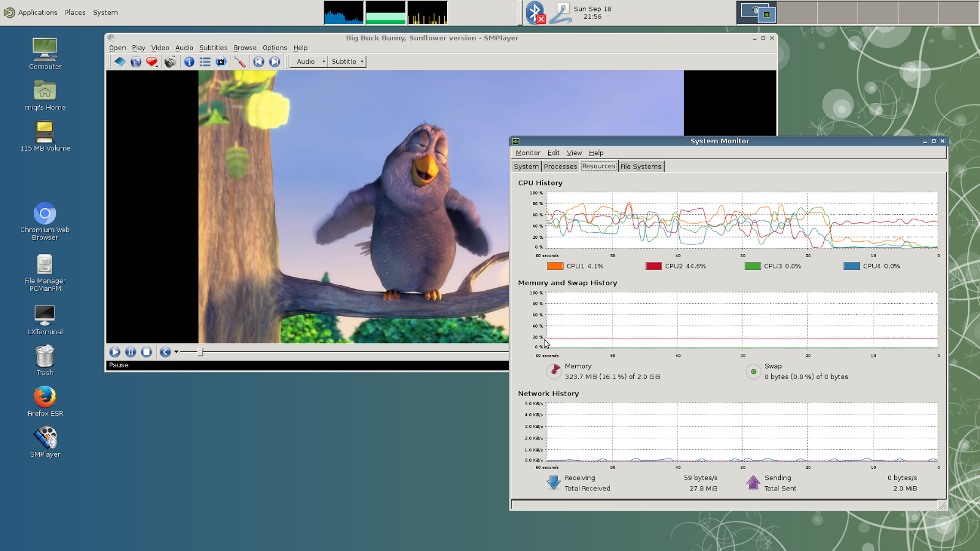The image size is (980, 551).
Task: Click the green CPU3 color swatch
Action: coord(753,266)
